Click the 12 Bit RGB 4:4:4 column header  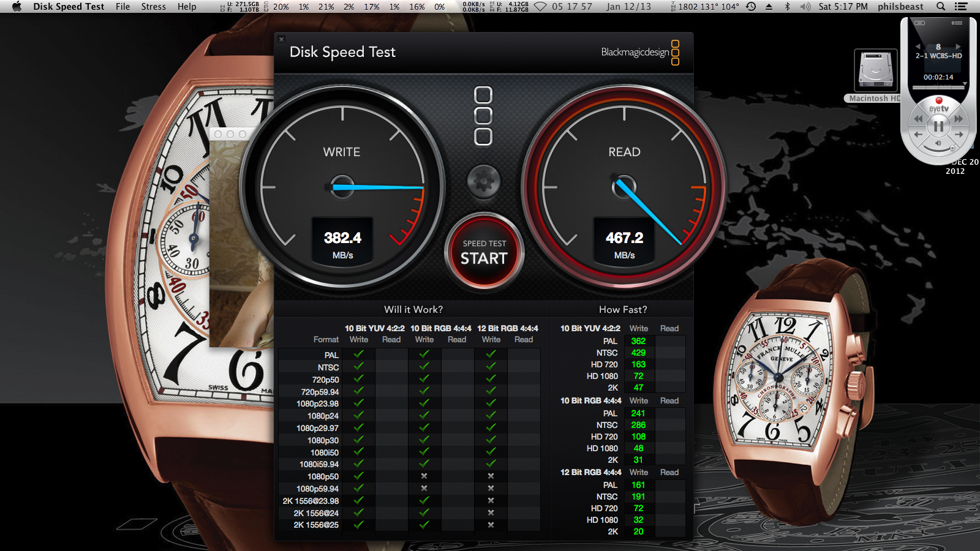point(508,328)
